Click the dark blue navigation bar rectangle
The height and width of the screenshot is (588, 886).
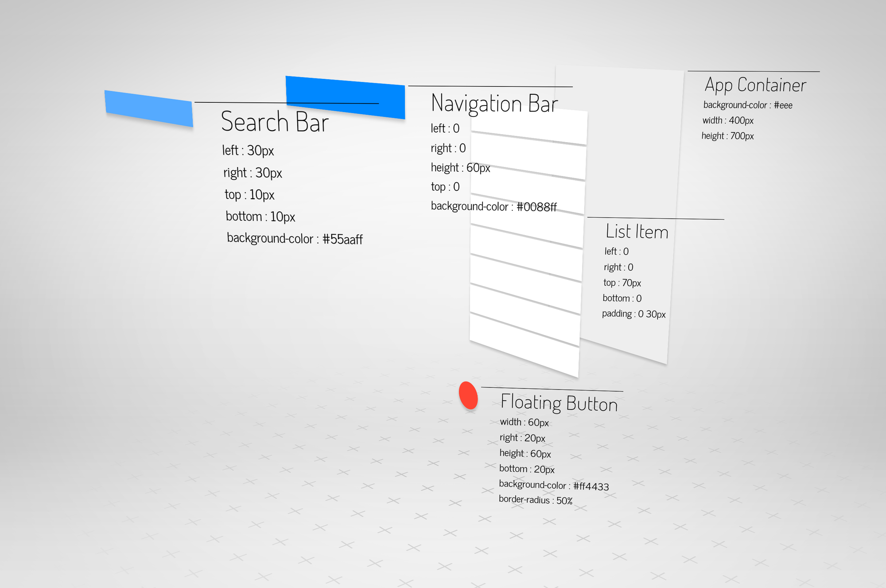(x=345, y=93)
